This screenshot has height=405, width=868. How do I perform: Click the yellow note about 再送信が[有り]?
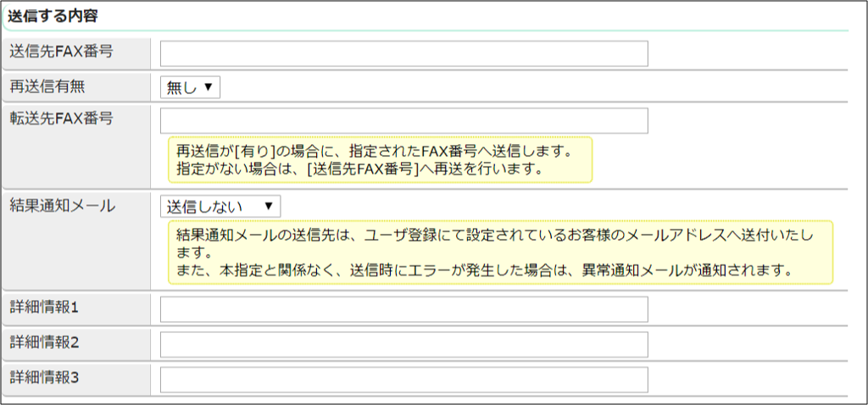(x=379, y=159)
